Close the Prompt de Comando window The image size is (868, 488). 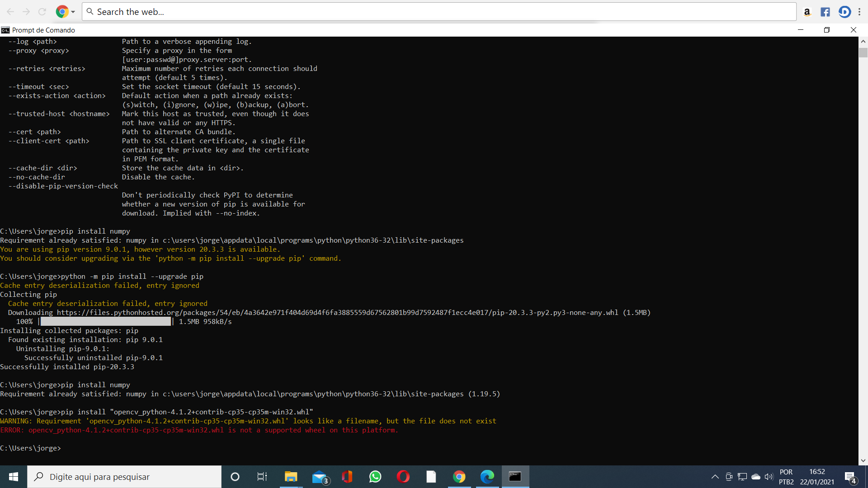point(853,30)
